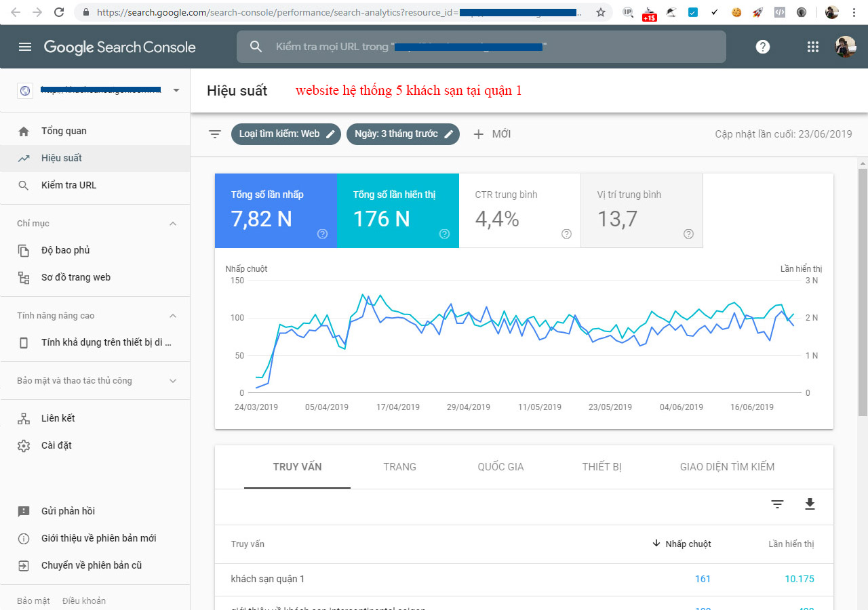Image resolution: width=868 pixels, height=610 pixels.
Task: Add a new filter with MỚI
Action: click(x=492, y=134)
